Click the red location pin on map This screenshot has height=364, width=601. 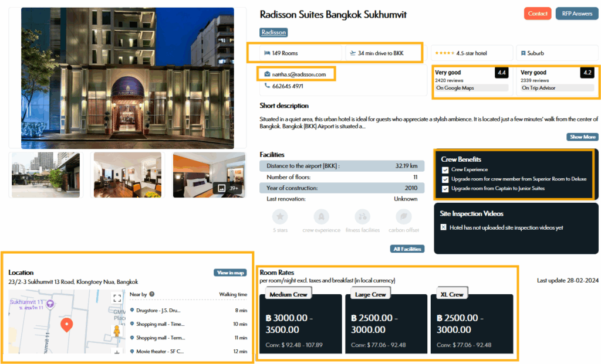point(67,325)
